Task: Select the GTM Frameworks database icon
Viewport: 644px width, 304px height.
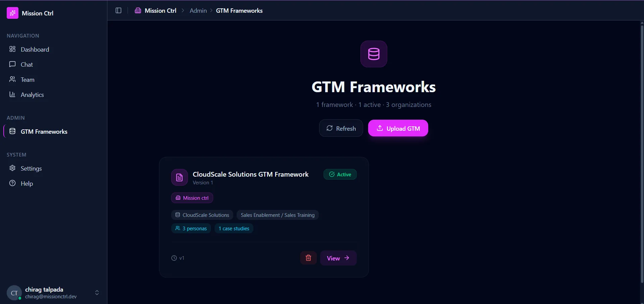Action: click(12, 131)
